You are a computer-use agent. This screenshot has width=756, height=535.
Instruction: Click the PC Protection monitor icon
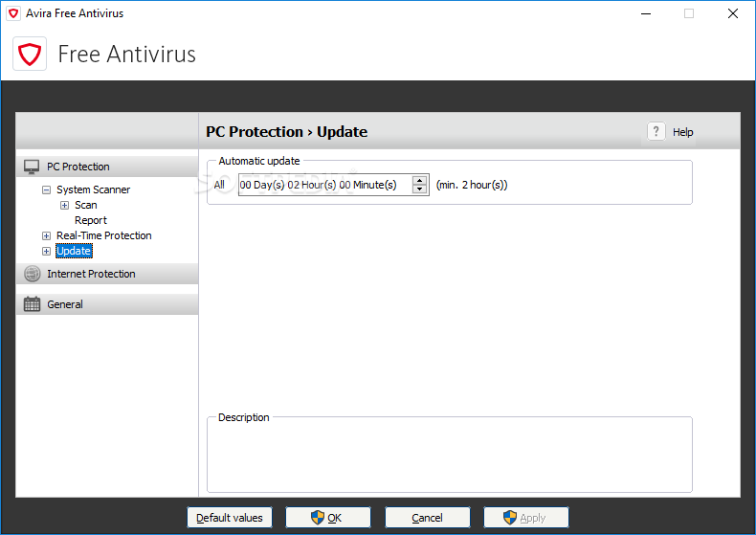tap(32, 167)
